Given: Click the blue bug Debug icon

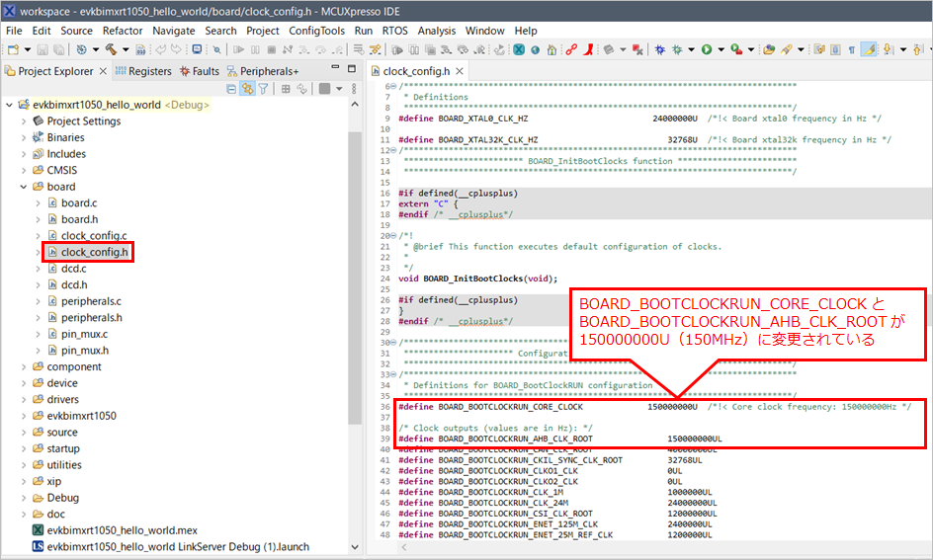Looking at the screenshot, I should (x=660, y=50).
